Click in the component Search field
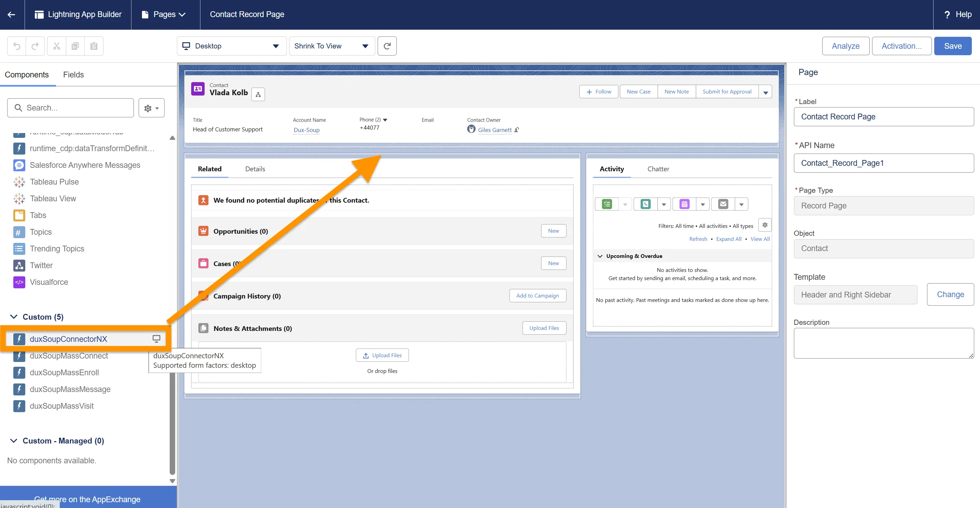This screenshot has height=508, width=980. click(x=70, y=108)
